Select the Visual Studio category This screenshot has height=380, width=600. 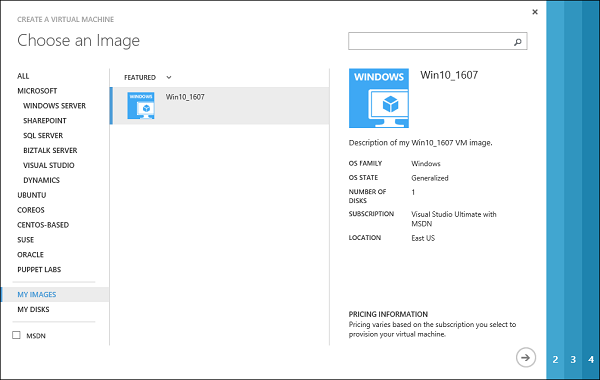point(49,165)
